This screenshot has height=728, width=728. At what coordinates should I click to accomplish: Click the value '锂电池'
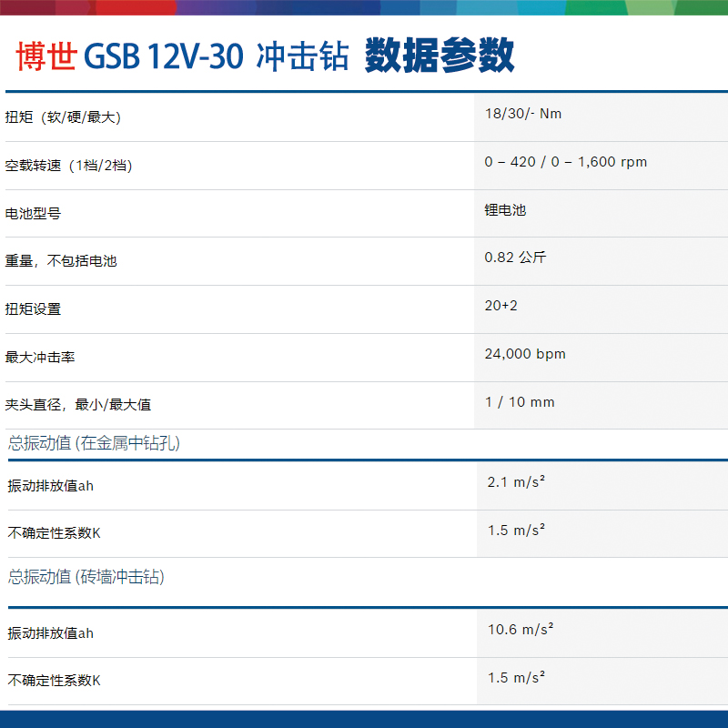click(506, 210)
